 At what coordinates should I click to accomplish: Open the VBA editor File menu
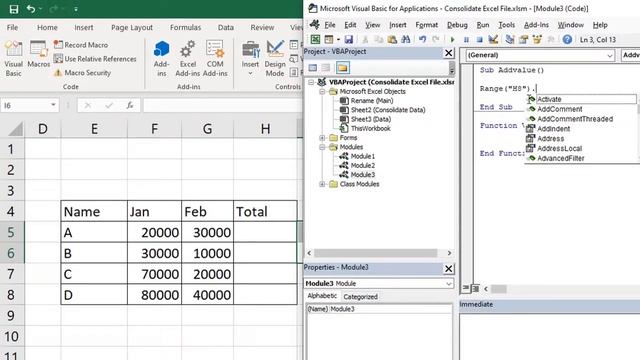pyautogui.click(x=330, y=25)
